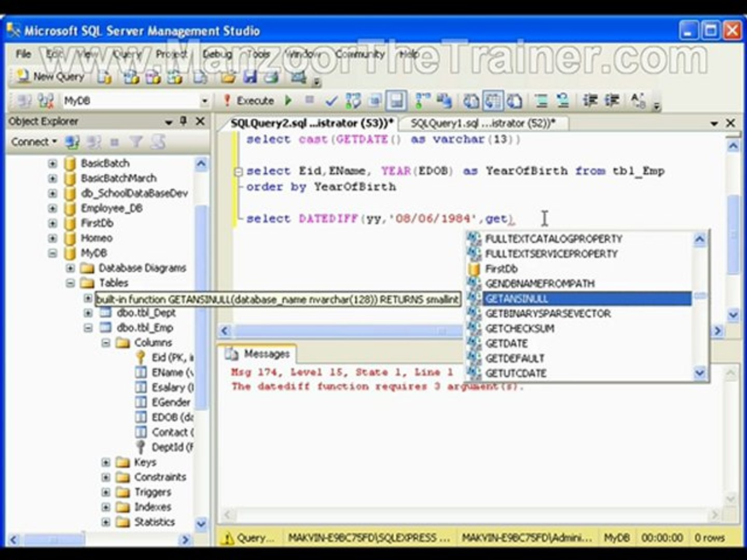Viewport: 747px width, 560px height.
Task: Click the autocomplete list scroll down arrow
Action: pyautogui.click(x=700, y=373)
